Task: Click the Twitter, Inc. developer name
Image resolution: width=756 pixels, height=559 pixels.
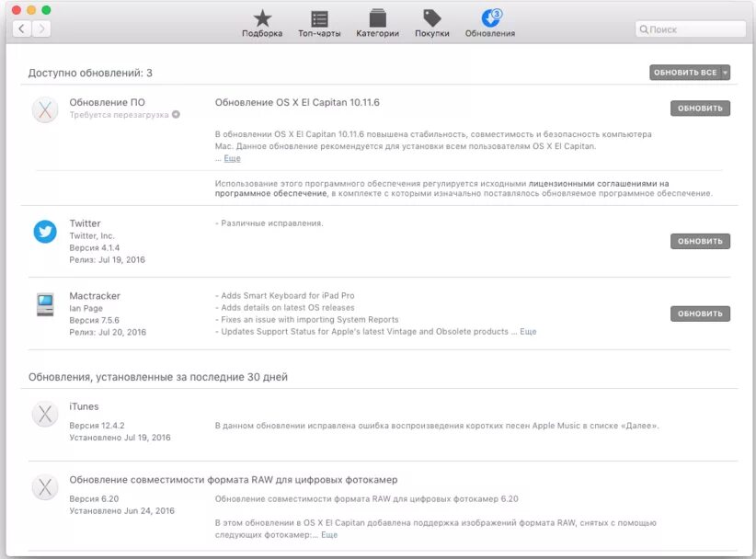Action: (92, 235)
